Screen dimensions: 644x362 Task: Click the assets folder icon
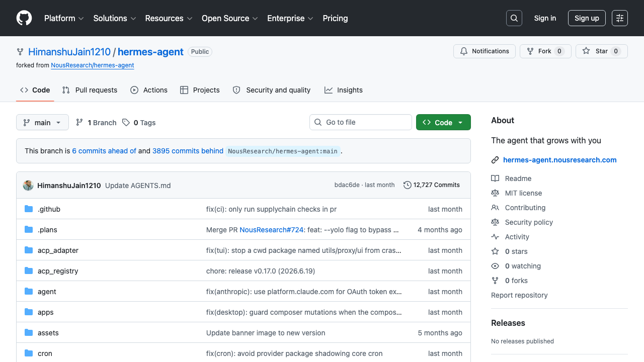click(29, 333)
